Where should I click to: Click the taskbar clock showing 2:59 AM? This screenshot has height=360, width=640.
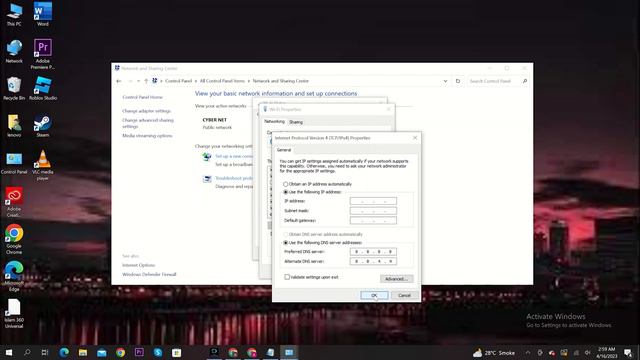[x=607, y=353]
